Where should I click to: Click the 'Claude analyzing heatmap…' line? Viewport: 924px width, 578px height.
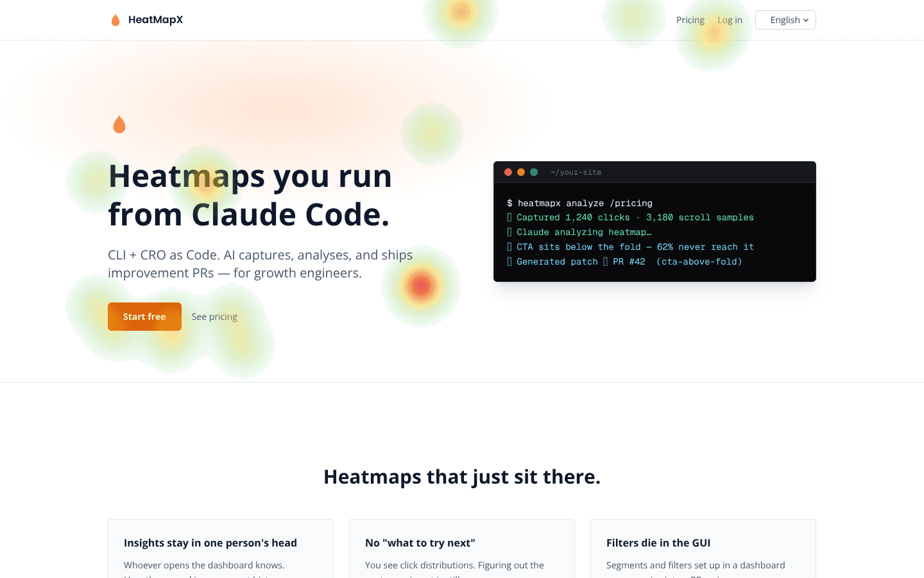(x=579, y=232)
